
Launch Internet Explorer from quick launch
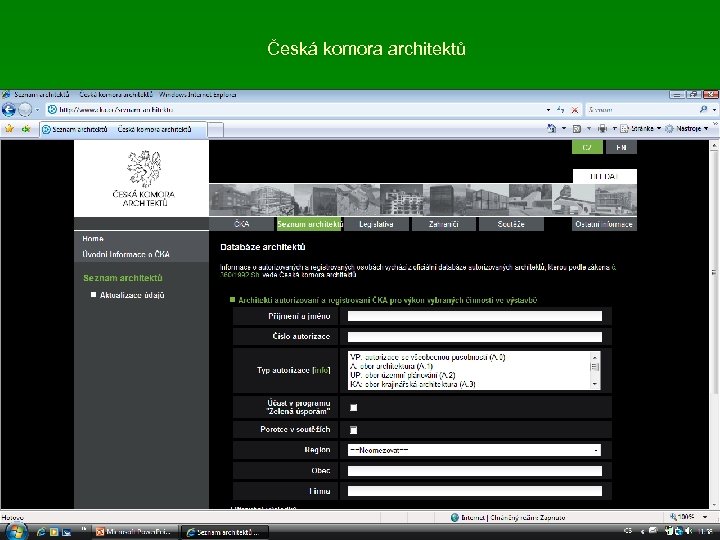pyautogui.click(x=41, y=532)
